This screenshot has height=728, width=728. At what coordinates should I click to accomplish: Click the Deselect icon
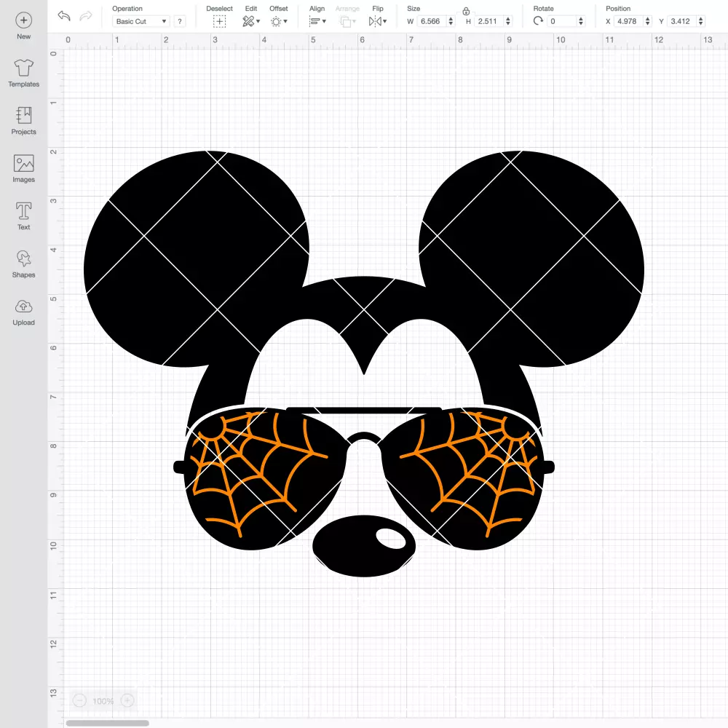pyautogui.click(x=220, y=21)
